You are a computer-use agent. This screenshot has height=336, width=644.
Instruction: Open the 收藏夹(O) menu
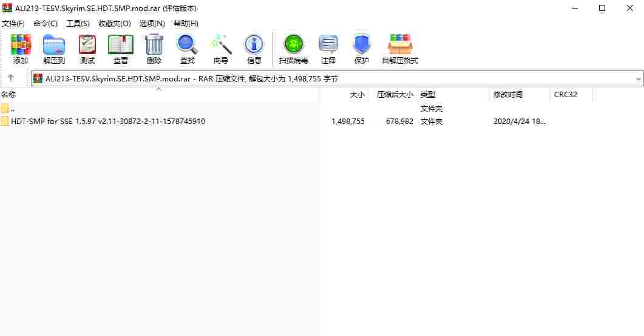pyautogui.click(x=115, y=24)
